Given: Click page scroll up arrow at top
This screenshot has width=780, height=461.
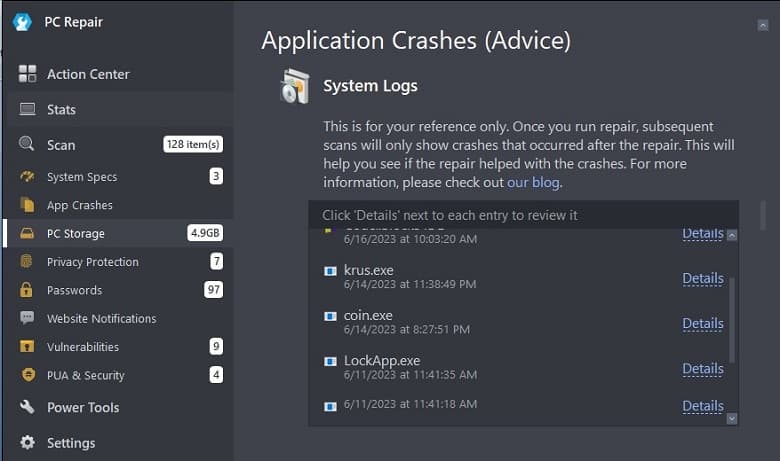Looking at the screenshot, I should (763, 25).
